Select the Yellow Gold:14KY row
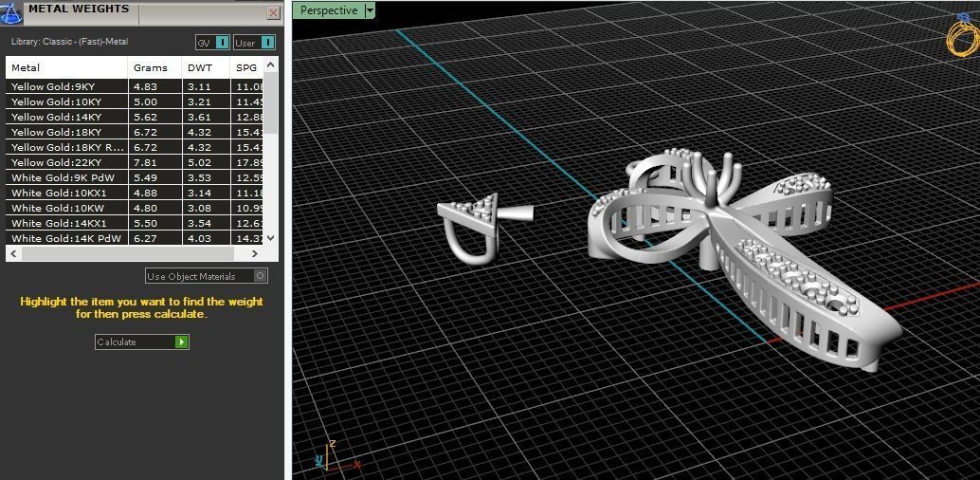Image resolution: width=980 pixels, height=480 pixels. 135,117
